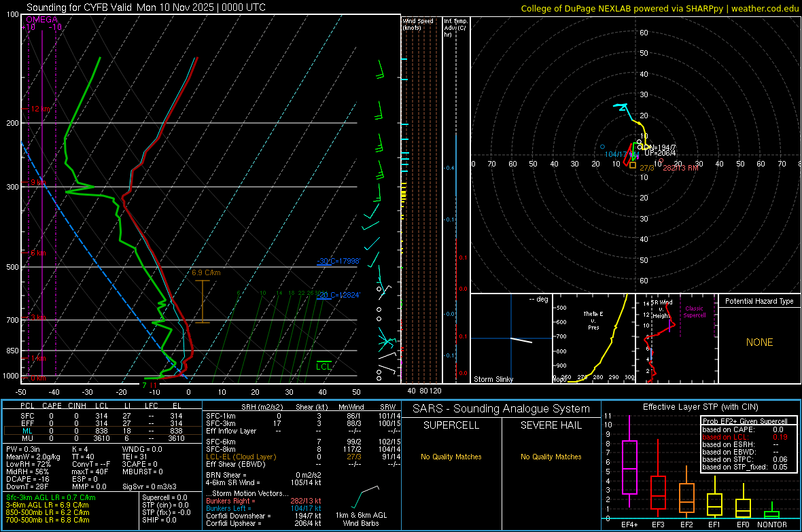Select the MU parcel row
The height and width of the screenshot is (532, 802).
pos(101,438)
